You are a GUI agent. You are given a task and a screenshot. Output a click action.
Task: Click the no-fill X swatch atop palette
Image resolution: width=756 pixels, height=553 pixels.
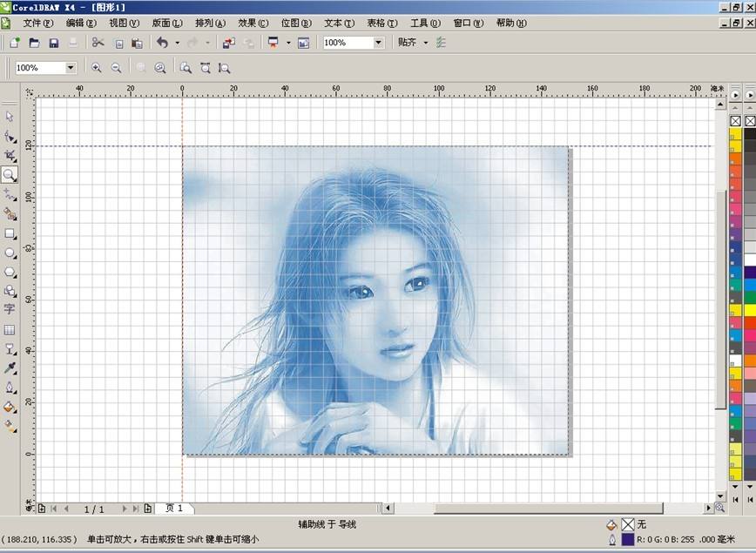735,121
